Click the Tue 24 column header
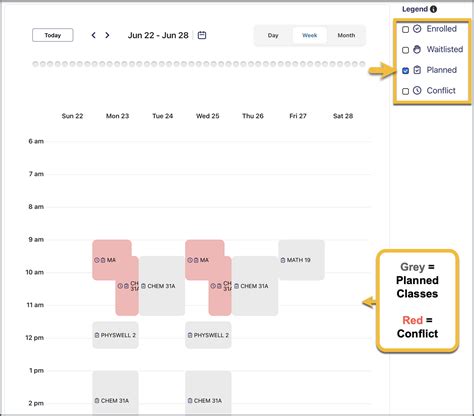The image size is (474, 416). click(x=163, y=116)
